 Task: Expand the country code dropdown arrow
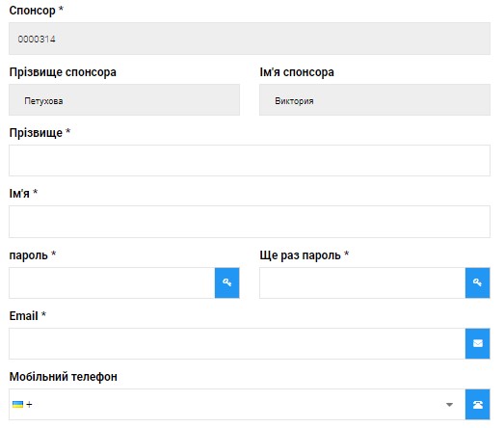[x=449, y=405]
